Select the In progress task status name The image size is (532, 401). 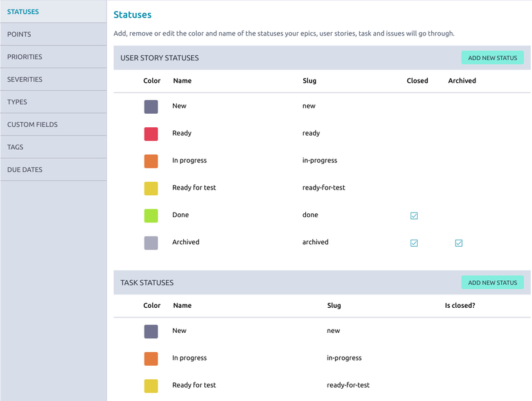[189, 358]
